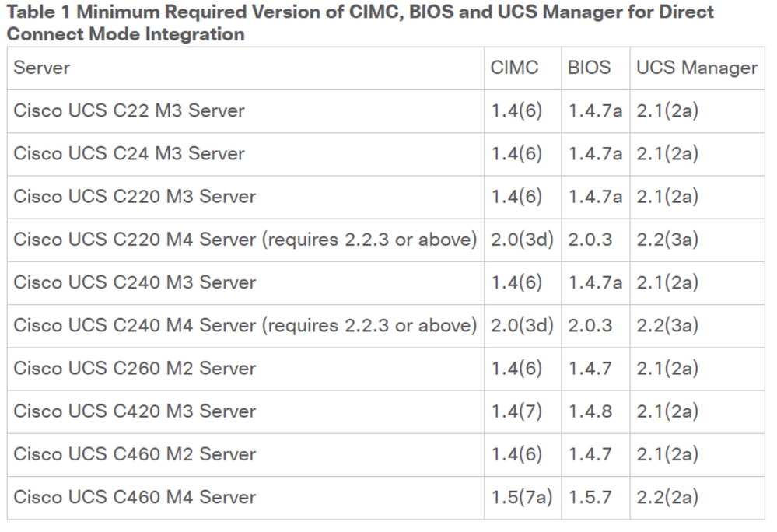Select the Cisco UCS C24 M3 Server cell

[129, 153]
